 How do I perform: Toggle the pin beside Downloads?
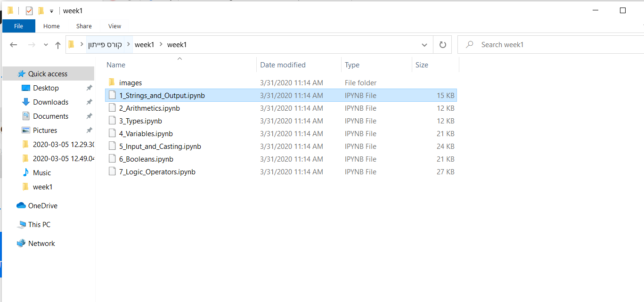pos(89,102)
